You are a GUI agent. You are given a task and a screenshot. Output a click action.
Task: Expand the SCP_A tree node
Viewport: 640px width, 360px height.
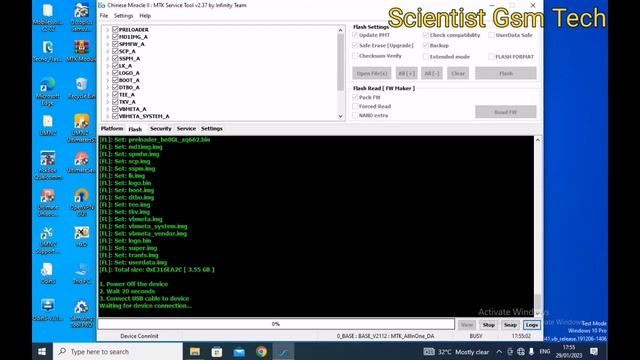(x=107, y=51)
